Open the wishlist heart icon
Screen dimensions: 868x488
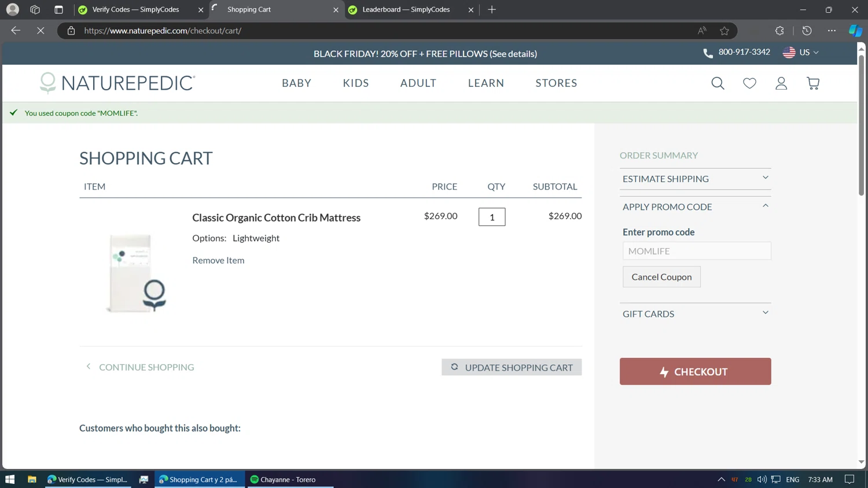(749, 83)
